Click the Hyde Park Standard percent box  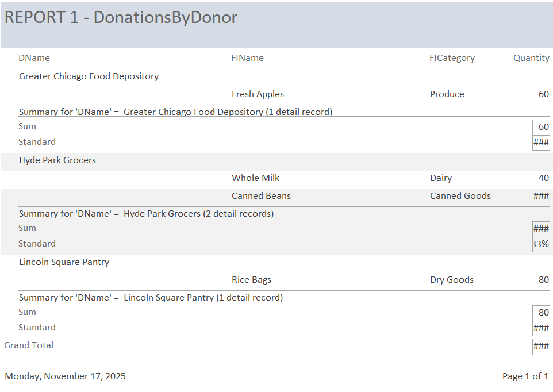pyautogui.click(x=541, y=244)
